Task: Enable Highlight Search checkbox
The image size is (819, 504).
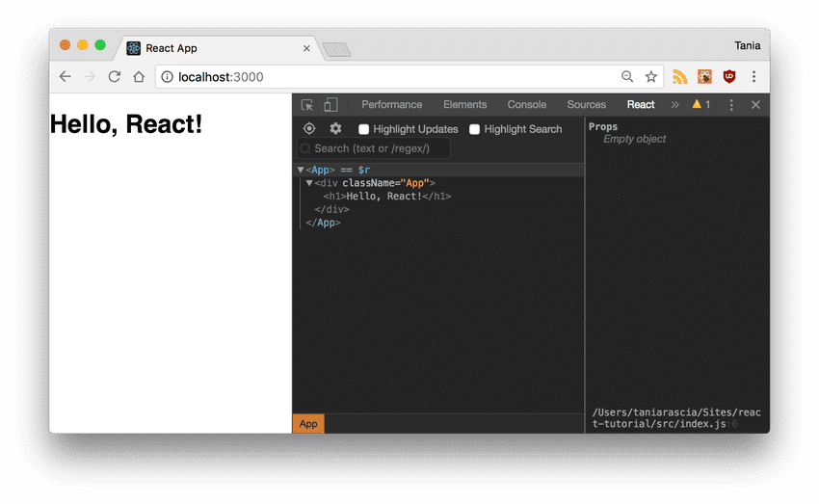Action: [x=474, y=129]
